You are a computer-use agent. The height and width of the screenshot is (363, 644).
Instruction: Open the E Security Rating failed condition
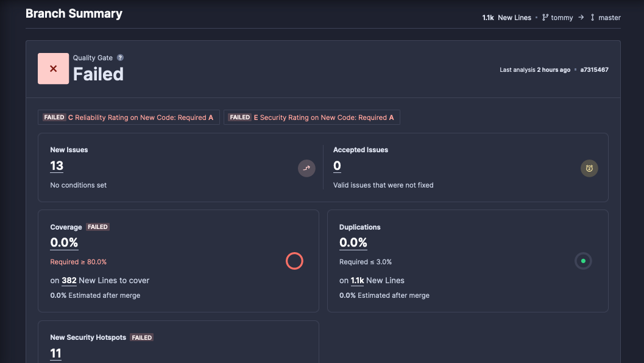click(x=311, y=117)
